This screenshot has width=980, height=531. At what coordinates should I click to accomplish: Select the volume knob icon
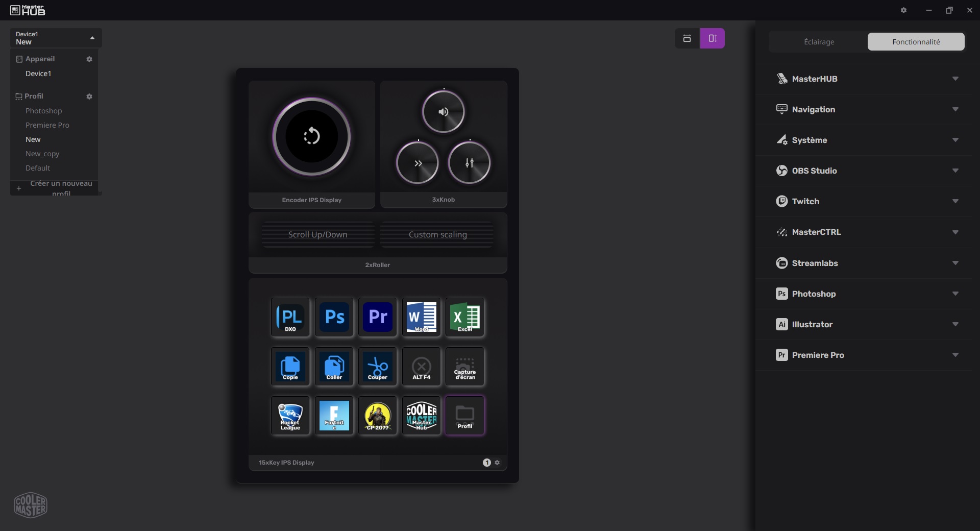tap(443, 112)
